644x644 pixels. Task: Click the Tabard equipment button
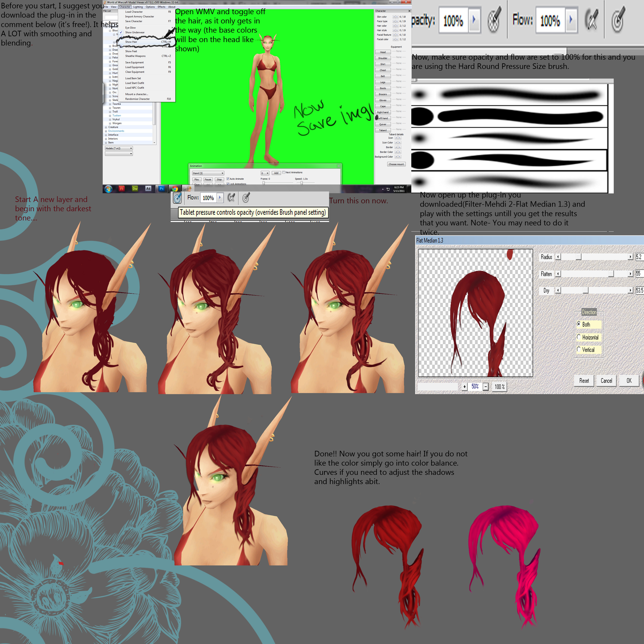point(383,130)
